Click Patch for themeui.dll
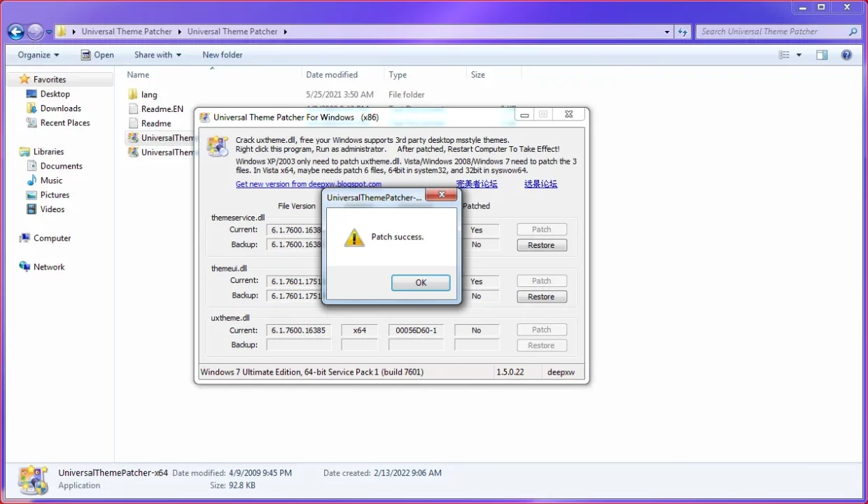The width and height of the screenshot is (868, 504). click(x=541, y=281)
